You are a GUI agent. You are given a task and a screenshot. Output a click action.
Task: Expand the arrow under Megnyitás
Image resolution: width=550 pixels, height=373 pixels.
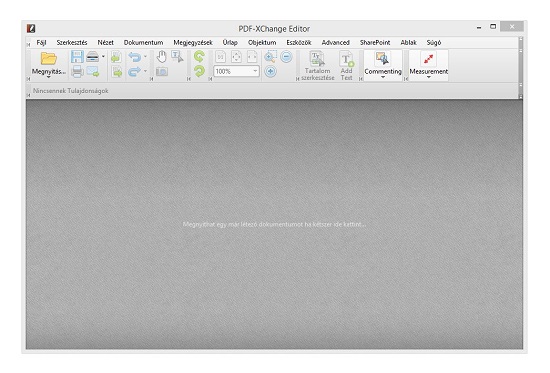(x=49, y=77)
